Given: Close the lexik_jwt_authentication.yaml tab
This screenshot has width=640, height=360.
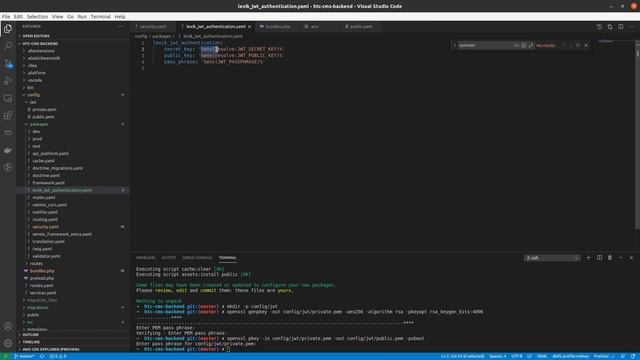Looking at the screenshot, I should point(249,27).
